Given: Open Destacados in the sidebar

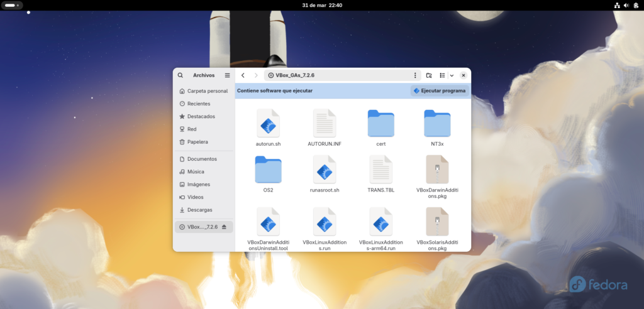Looking at the screenshot, I should [x=204, y=117].
